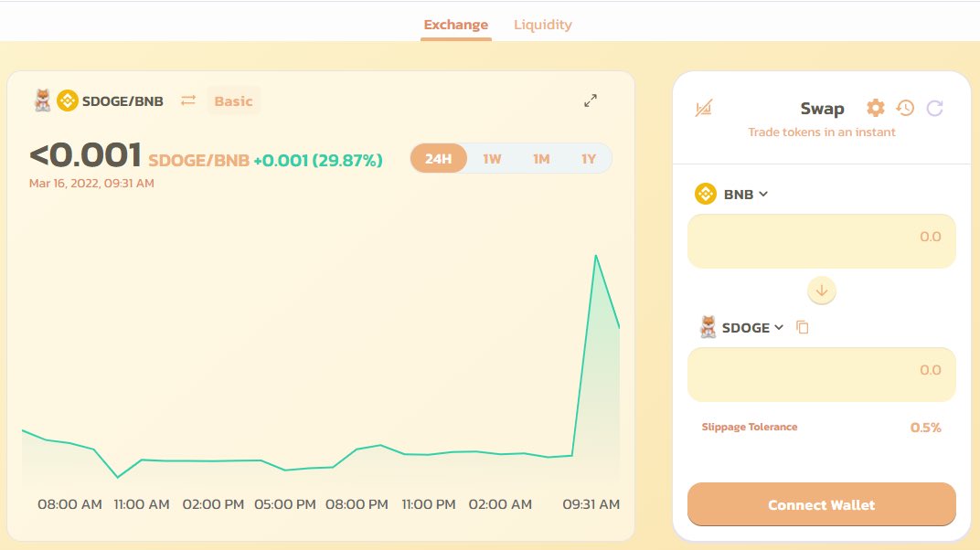Image resolution: width=980 pixels, height=550 pixels.
Task: Select the 1M time range
Action: pos(541,159)
